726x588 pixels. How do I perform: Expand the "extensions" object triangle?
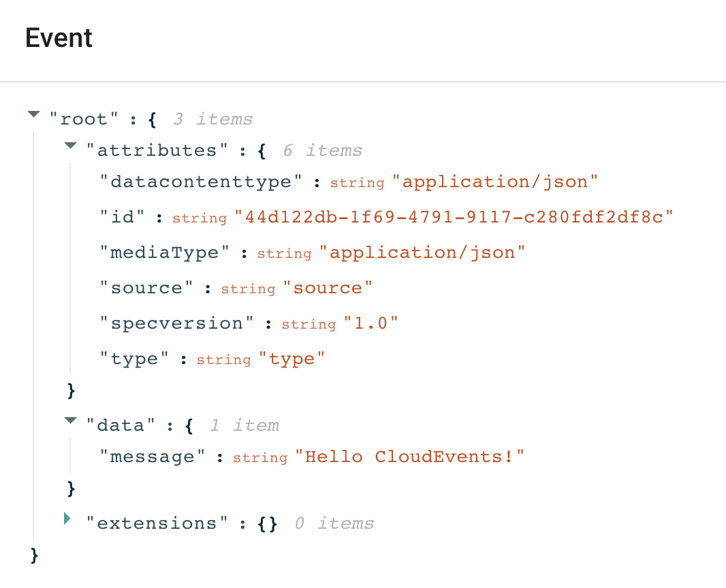[67, 519]
